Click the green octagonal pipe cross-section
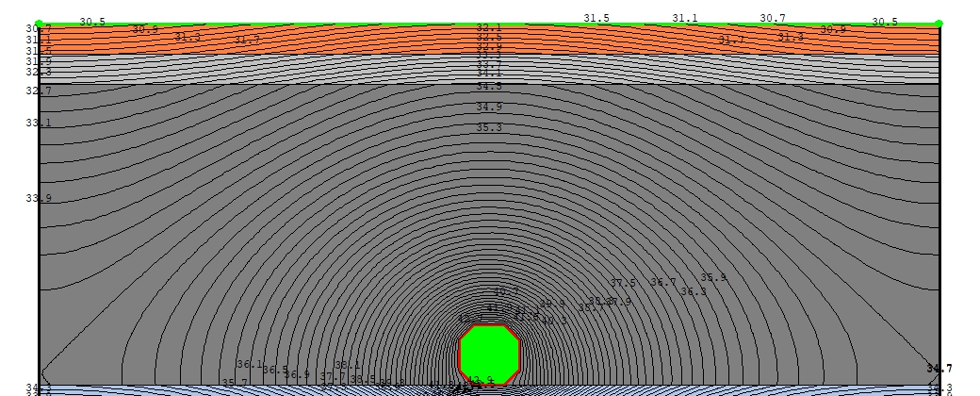Viewport: 980px width, 396px height. (x=489, y=355)
